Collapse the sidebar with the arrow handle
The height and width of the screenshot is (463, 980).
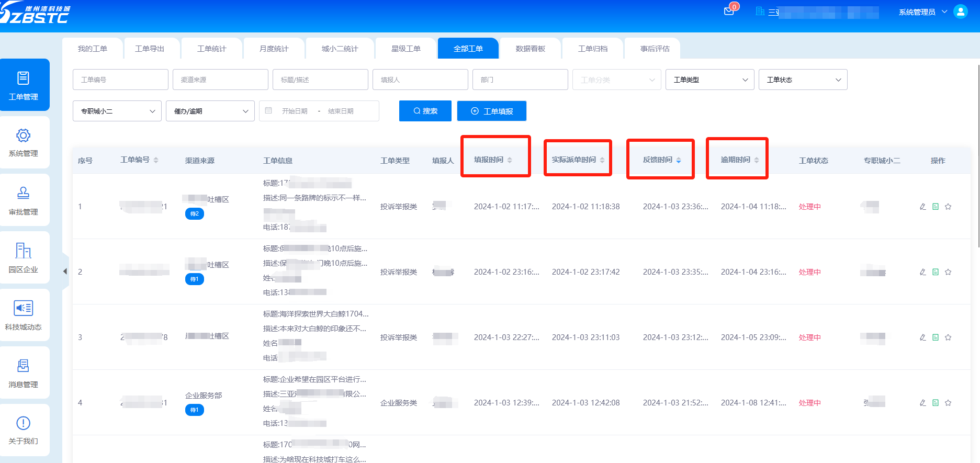pos(65,272)
